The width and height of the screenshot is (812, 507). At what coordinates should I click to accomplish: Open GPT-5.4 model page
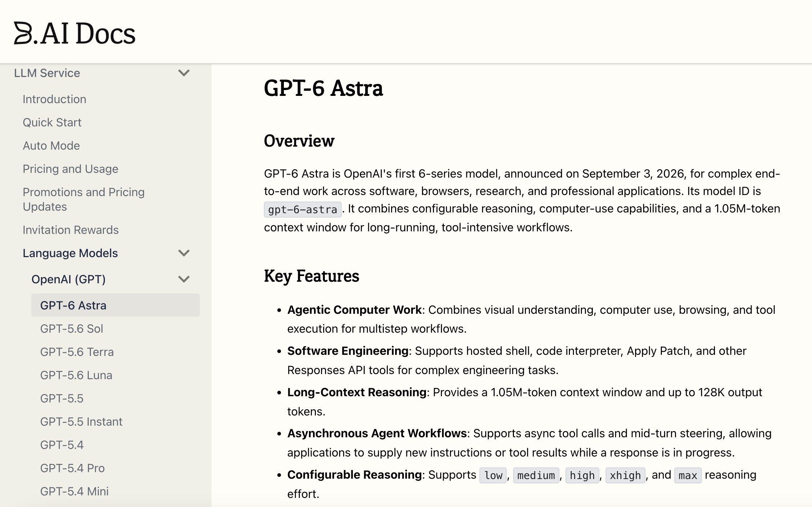[62, 445]
